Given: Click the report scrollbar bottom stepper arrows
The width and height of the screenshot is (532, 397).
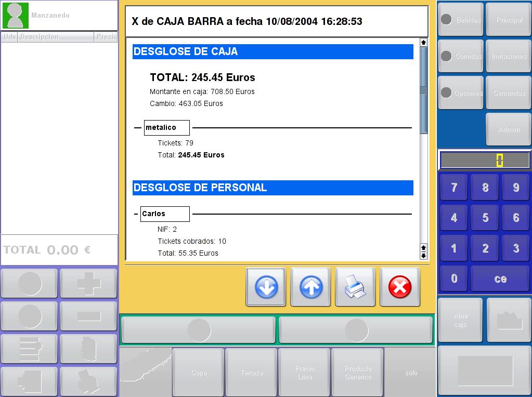Looking at the screenshot, I should 423,252.
